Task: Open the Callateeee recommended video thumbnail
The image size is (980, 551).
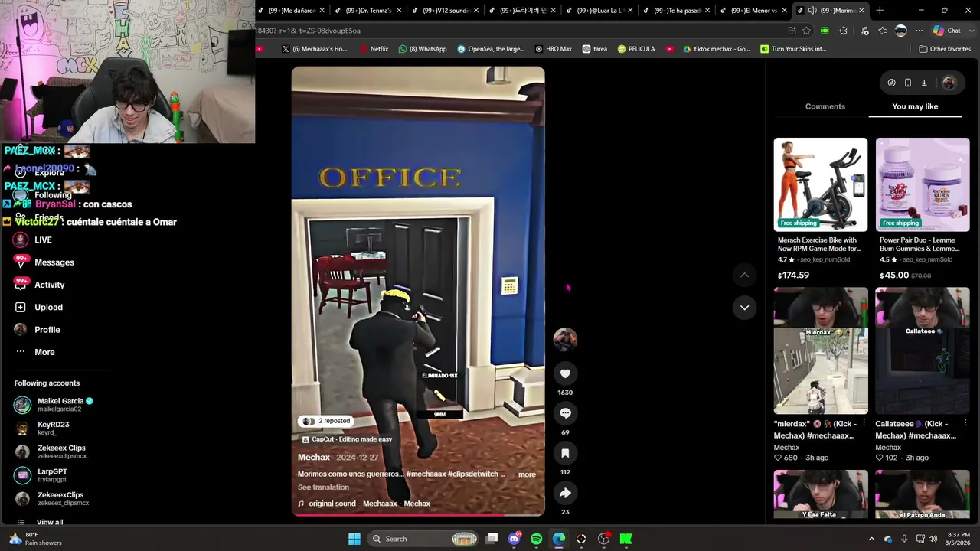Action: [922, 350]
